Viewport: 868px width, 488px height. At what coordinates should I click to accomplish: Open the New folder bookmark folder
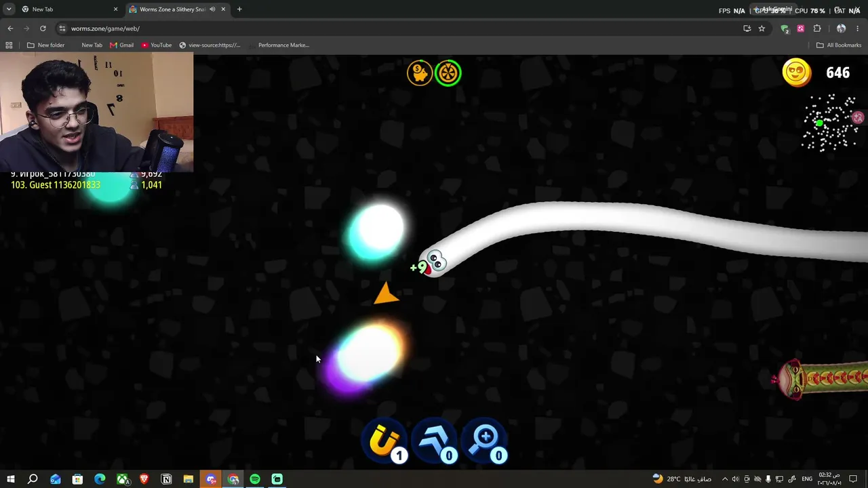[x=45, y=45]
